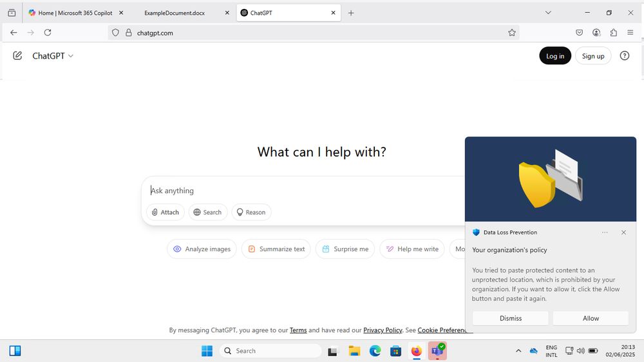
Task: Open the clock showing 20:13
Action: (620, 351)
